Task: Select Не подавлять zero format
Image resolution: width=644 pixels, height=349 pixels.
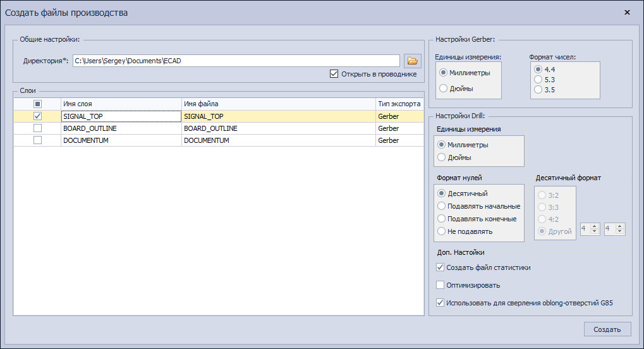Action: click(442, 231)
